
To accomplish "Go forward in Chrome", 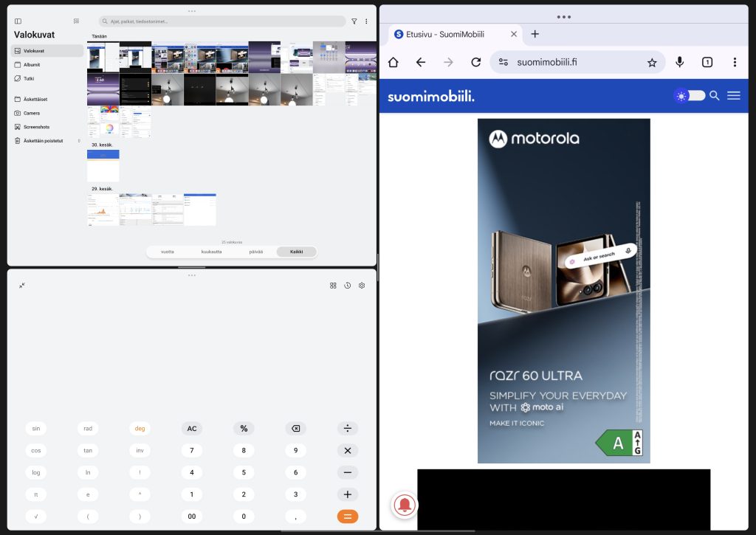I will (448, 62).
